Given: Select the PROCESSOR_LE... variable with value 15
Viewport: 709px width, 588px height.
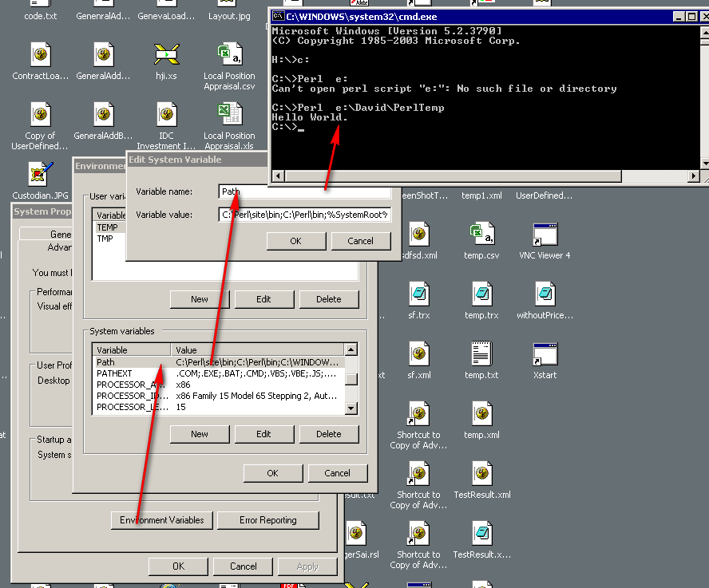Looking at the screenshot, I should pos(219,407).
